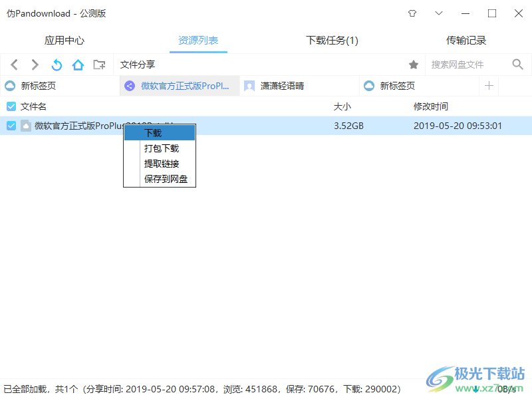
Task: Uncheck the select-all checkbox beside 文件名
Action: point(11,106)
